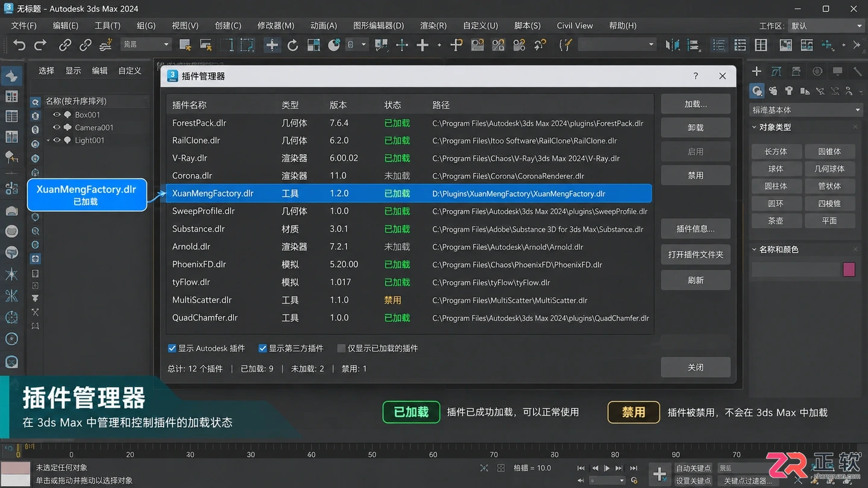Image resolution: width=868 pixels, height=488 pixels.
Task: Open the Create tab plus icon
Action: click(x=757, y=72)
